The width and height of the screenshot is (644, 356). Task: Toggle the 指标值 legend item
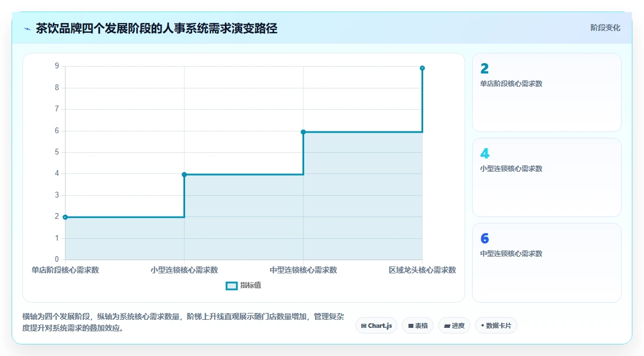coord(244,285)
